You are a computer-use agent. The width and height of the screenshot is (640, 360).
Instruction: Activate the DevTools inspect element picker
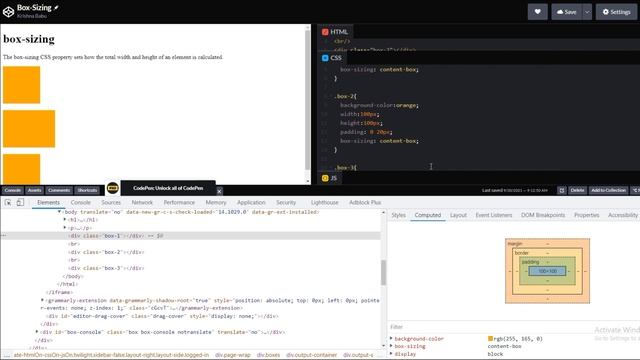(x=8, y=202)
